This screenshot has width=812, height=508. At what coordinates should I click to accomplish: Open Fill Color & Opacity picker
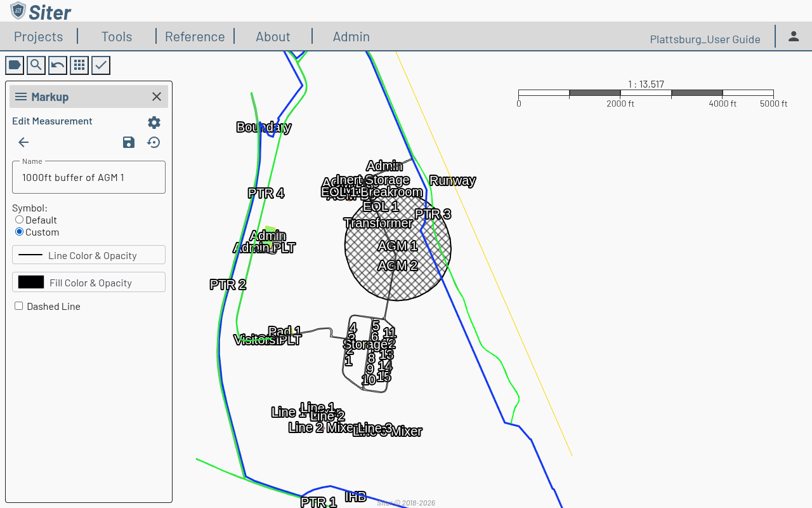pyautogui.click(x=89, y=282)
